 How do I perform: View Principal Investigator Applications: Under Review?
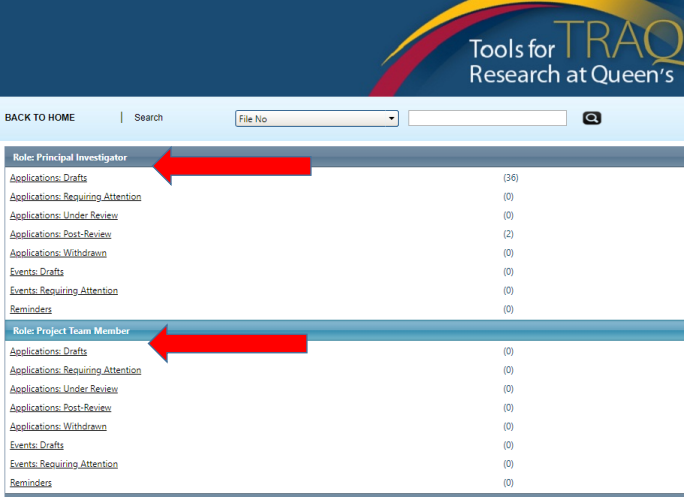[64, 216]
